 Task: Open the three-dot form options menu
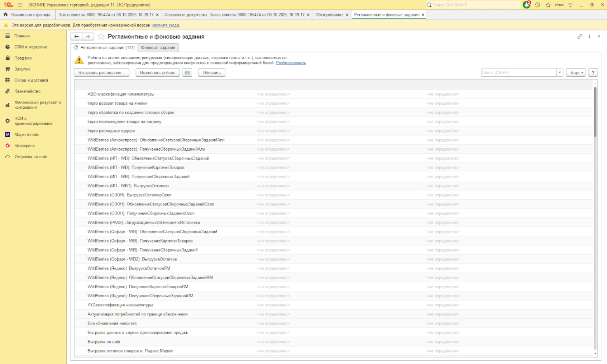coord(589,36)
